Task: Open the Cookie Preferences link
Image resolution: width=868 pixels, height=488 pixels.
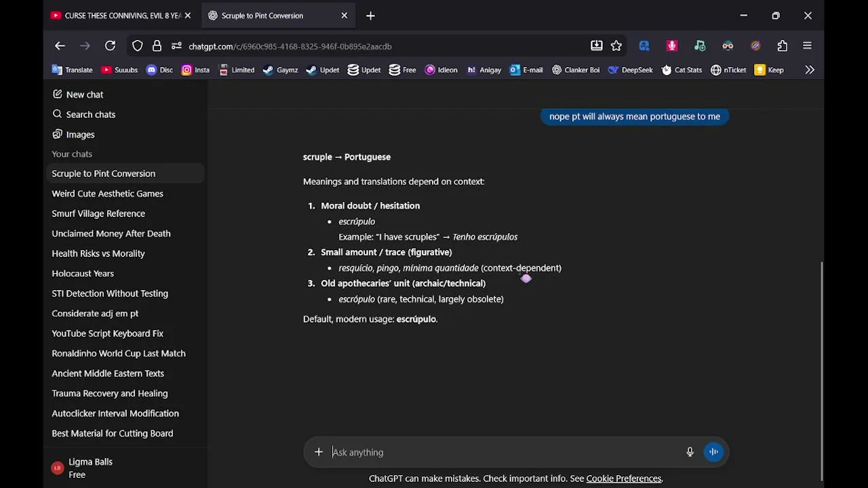Action: click(624, 479)
